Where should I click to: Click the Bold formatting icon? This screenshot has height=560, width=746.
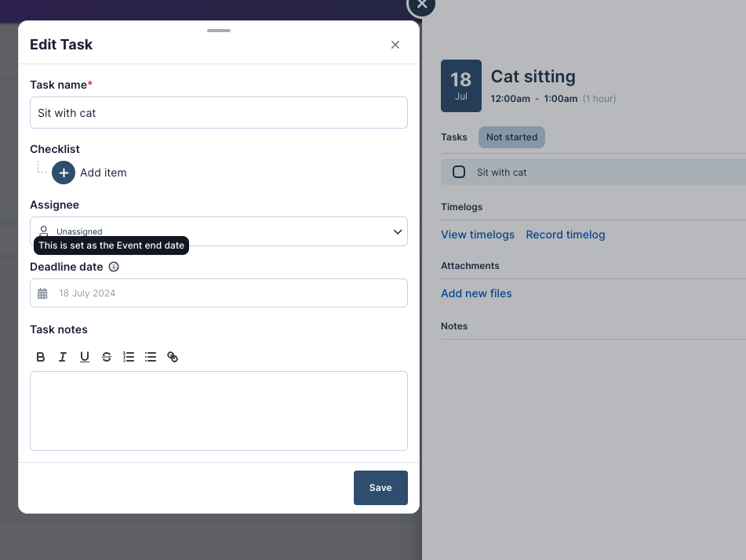click(41, 357)
